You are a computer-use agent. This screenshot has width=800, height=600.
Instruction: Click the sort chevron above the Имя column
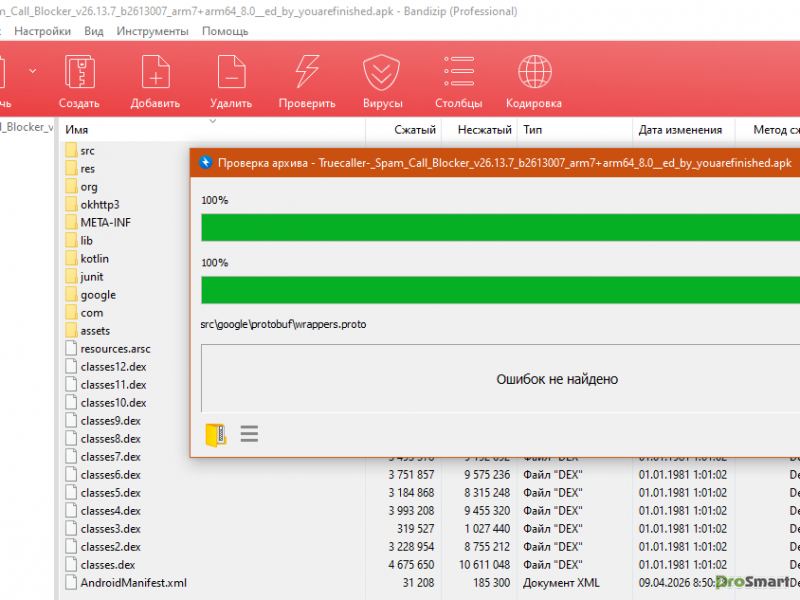tap(212, 122)
